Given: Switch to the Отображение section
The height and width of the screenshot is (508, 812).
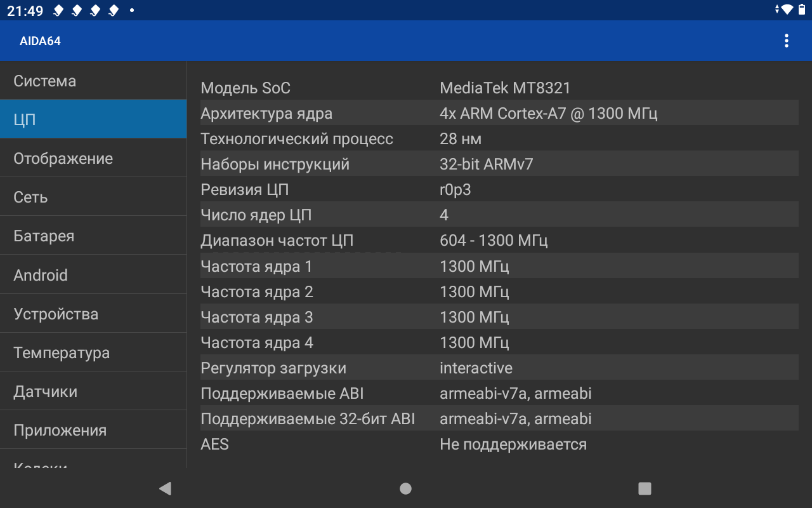Looking at the screenshot, I should click(93, 159).
